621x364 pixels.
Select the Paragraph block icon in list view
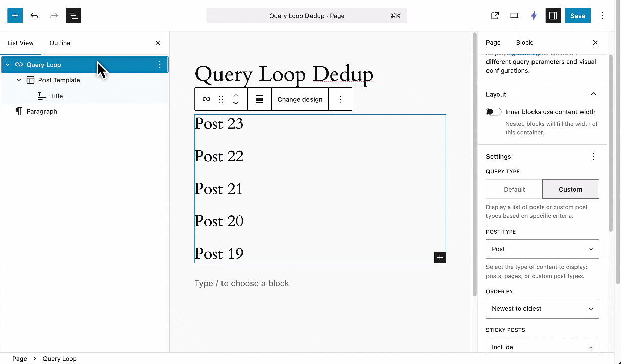(19, 111)
